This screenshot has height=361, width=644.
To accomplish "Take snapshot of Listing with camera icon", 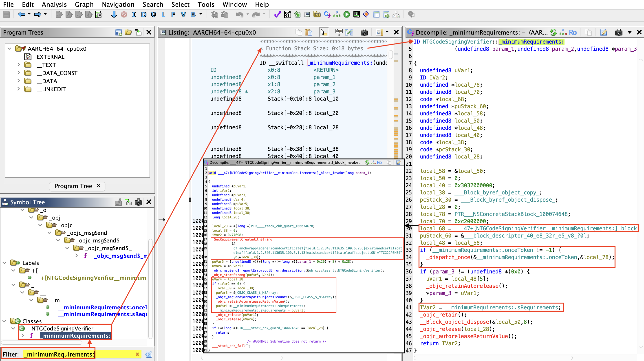I will 364,32.
